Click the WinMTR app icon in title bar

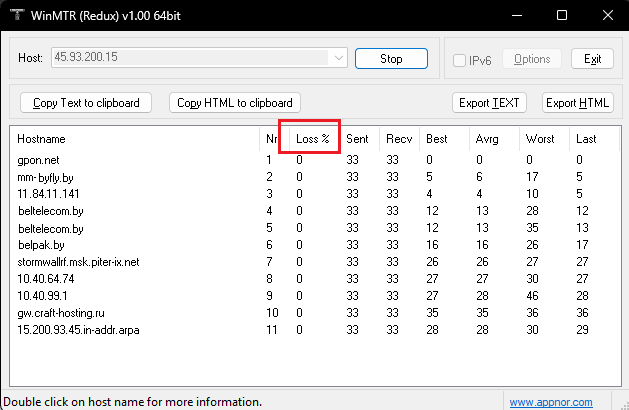coord(17,15)
